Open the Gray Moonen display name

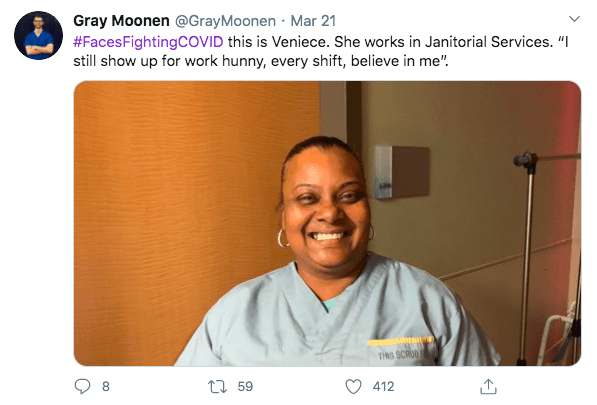(121, 21)
